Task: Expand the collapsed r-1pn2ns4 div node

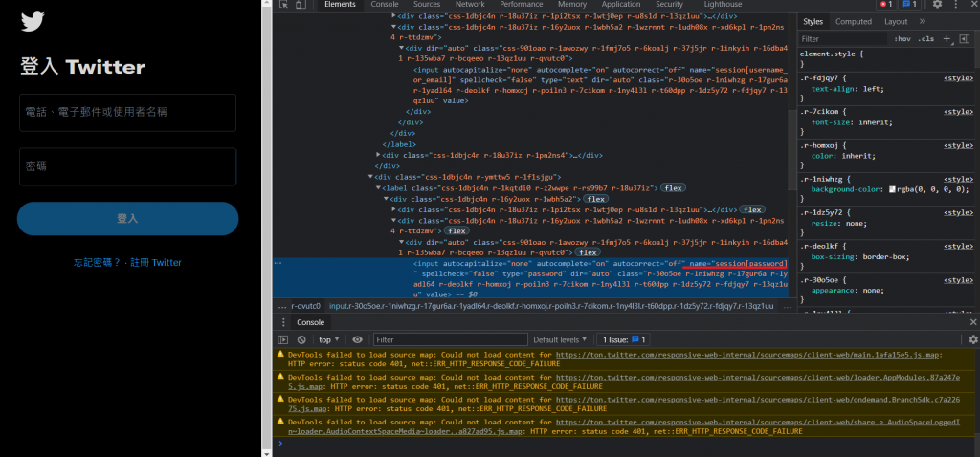Action: click(x=378, y=155)
